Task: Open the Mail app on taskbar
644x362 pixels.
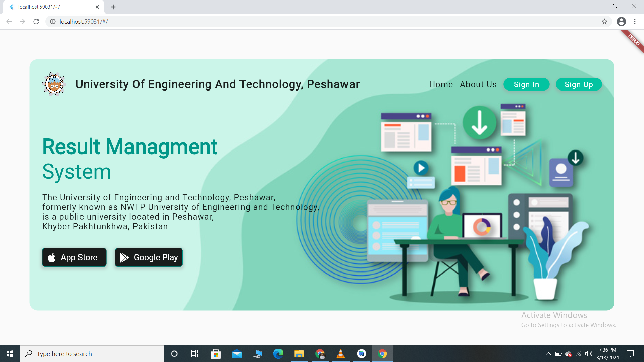Action: [237, 354]
